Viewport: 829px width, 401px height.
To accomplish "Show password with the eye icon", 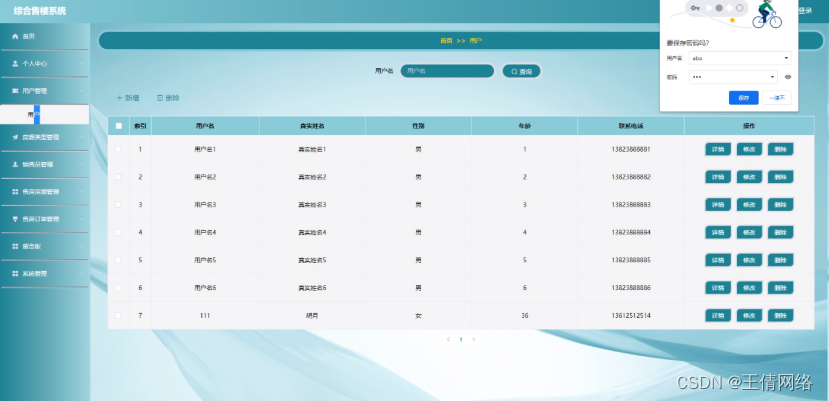I will [788, 77].
